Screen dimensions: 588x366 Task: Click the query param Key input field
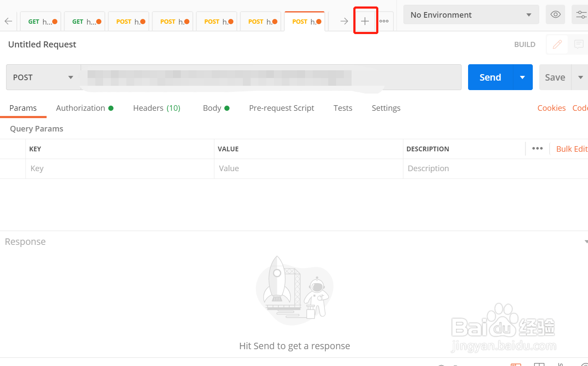tap(120, 169)
